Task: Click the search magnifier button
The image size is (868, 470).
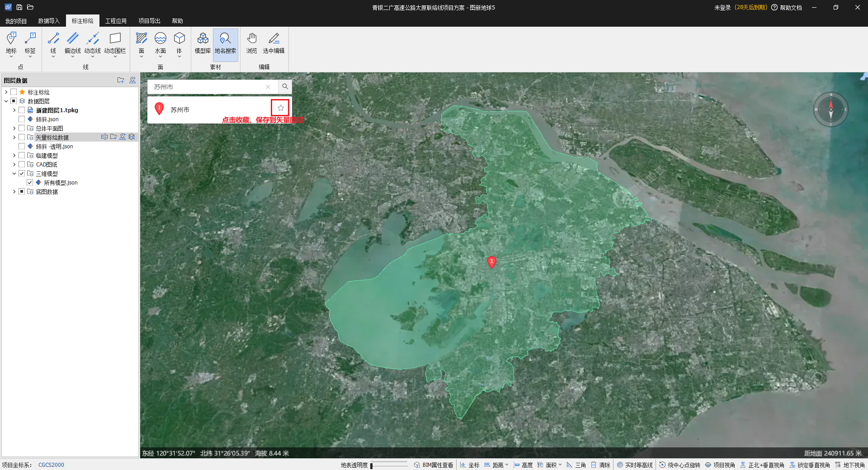Action: (x=285, y=86)
